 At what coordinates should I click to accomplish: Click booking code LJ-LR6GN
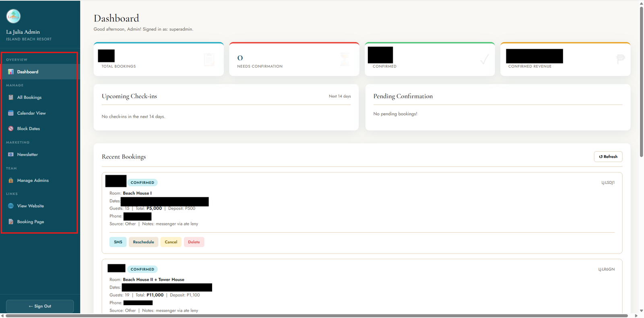click(606, 269)
